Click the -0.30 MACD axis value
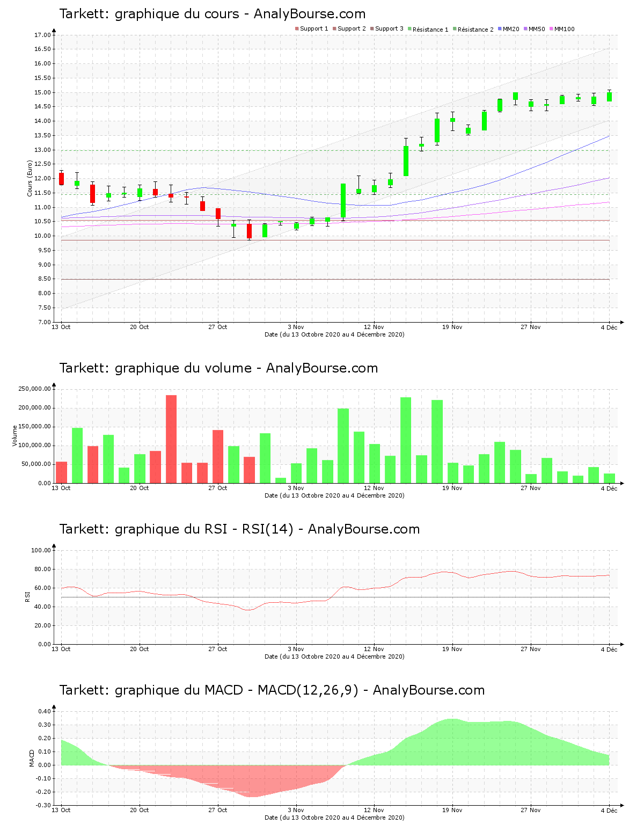 tap(43, 805)
